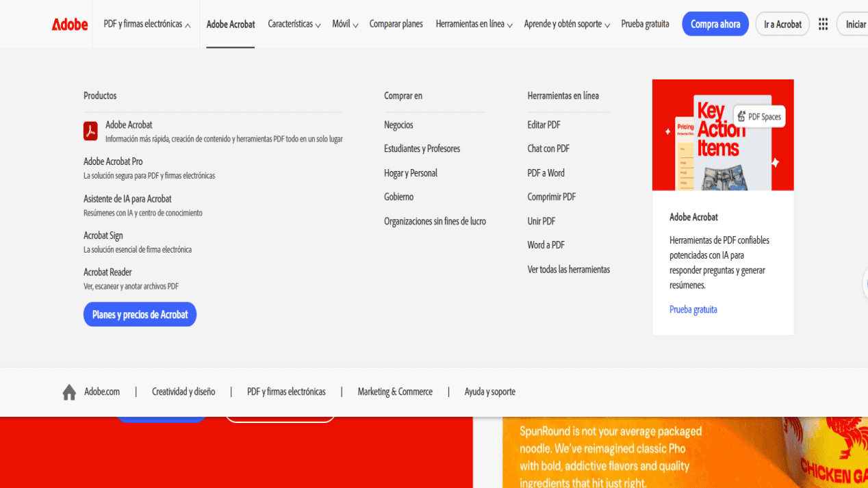The image size is (868, 488).
Task: Select Negocios under Comprar en
Action: [398, 125]
